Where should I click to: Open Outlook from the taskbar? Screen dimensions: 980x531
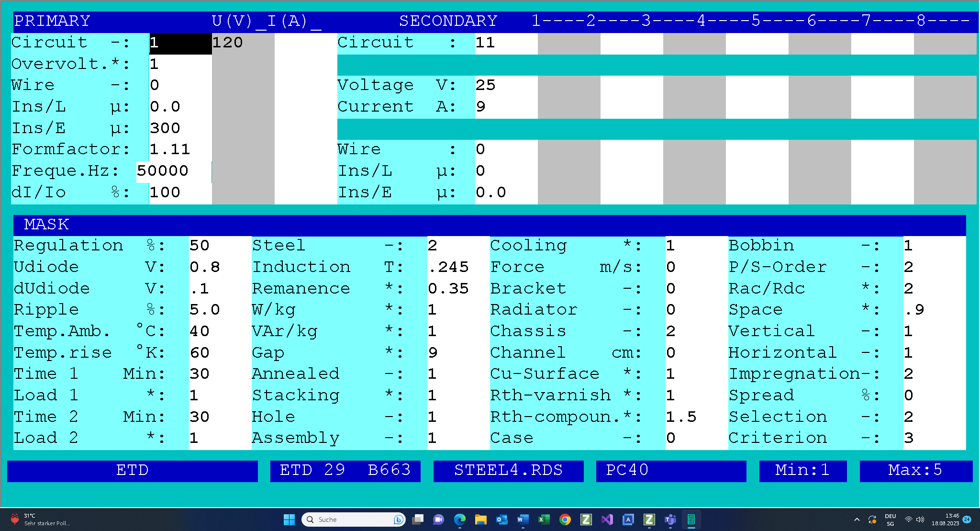coord(502,520)
